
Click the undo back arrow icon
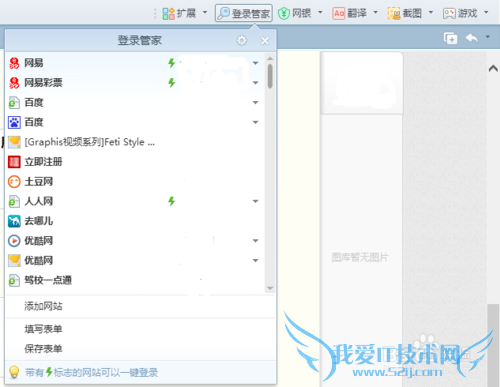pyautogui.click(x=472, y=38)
